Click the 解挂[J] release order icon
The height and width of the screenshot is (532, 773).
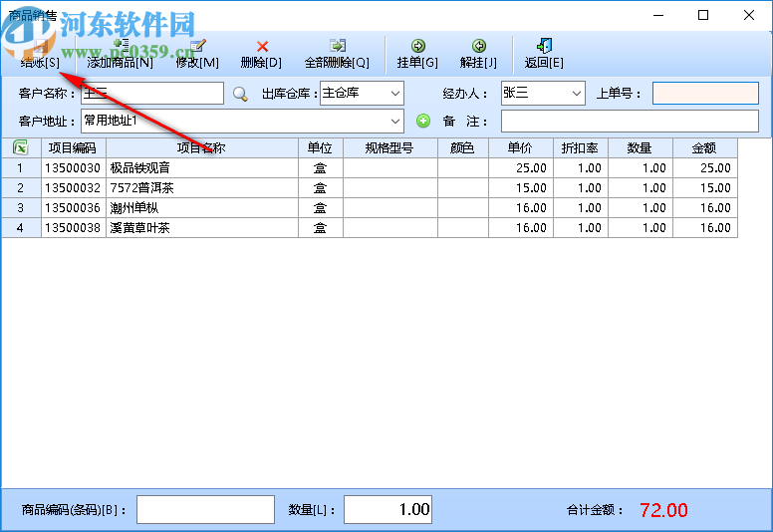point(479,46)
